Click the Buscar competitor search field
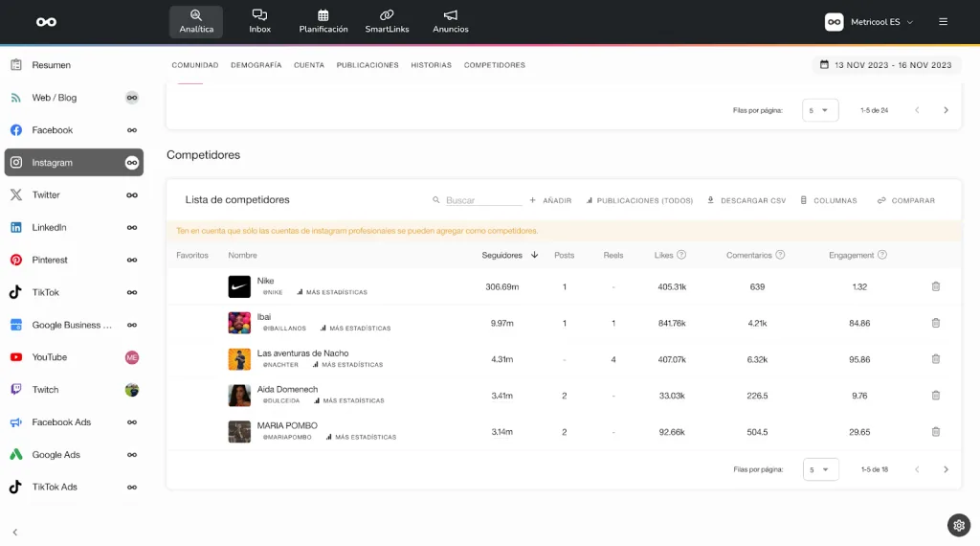 pyautogui.click(x=483, y=200)
